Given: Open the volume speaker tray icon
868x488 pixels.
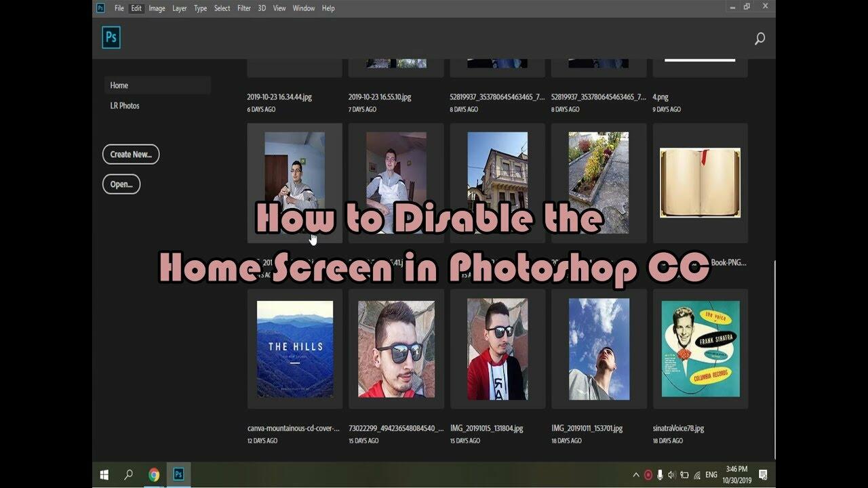Looking at the screenshot, I should point(671,475).
